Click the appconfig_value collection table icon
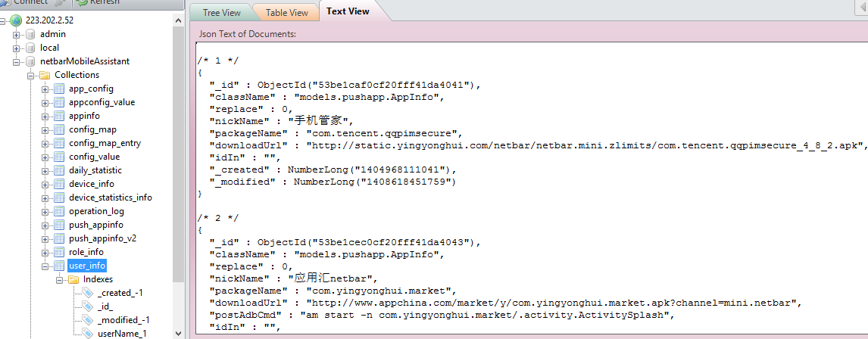This screenshot has width=868, height=339. (59, 102)
